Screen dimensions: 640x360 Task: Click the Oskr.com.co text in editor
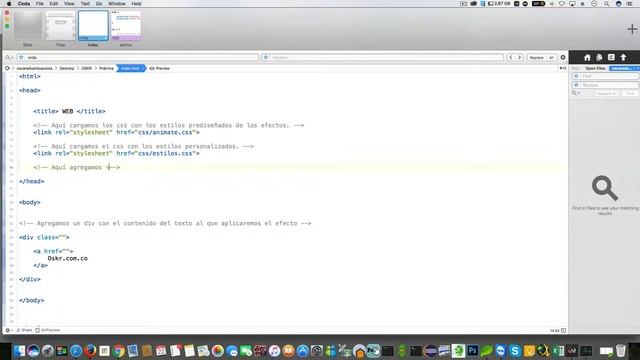pyautogui.click(x=67, y=258)
